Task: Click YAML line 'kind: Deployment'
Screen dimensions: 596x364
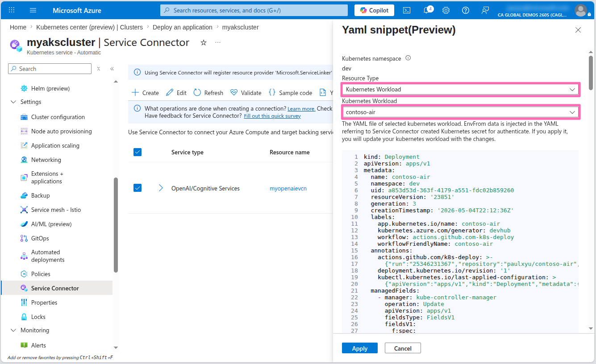Action: pyautogui.click(x=392, y=157)
